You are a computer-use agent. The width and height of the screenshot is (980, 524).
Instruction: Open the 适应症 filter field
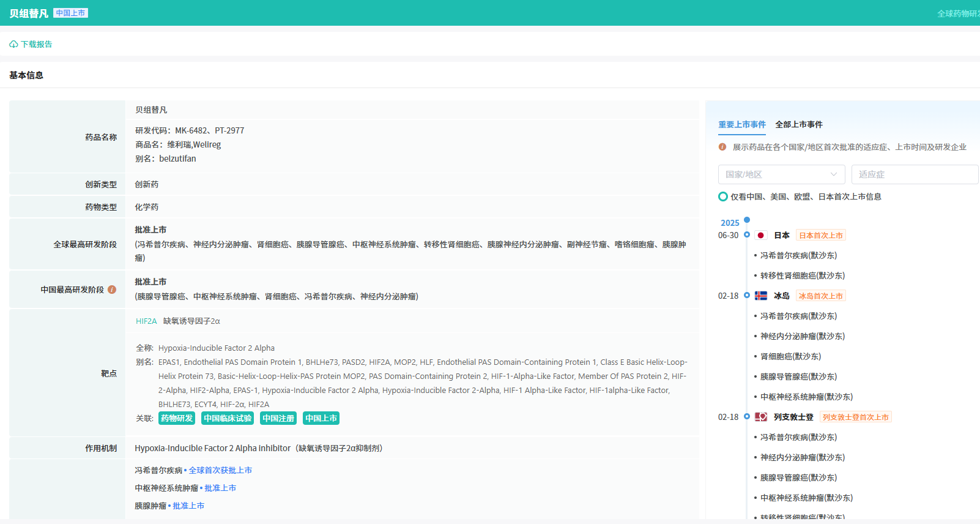click(914, 174)
